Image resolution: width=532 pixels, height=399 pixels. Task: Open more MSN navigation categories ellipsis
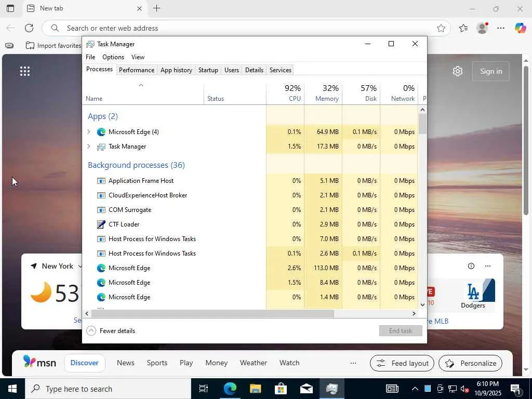[x=353, y=363]
